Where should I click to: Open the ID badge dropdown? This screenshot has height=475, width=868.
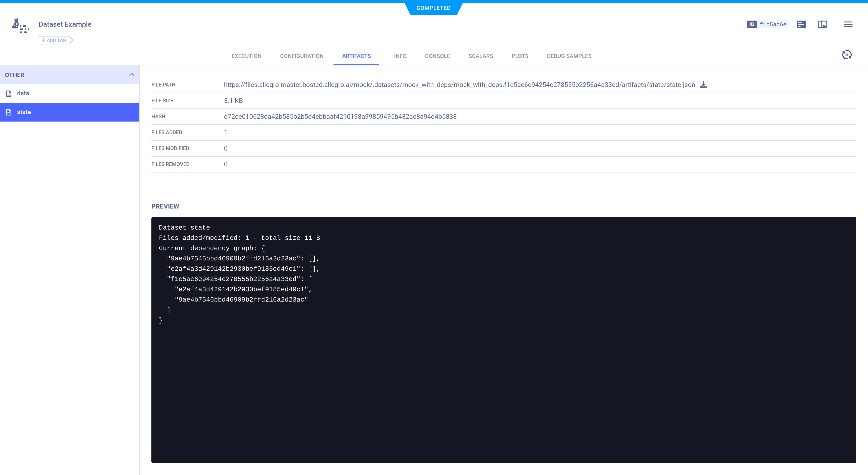tap(752, 24)
